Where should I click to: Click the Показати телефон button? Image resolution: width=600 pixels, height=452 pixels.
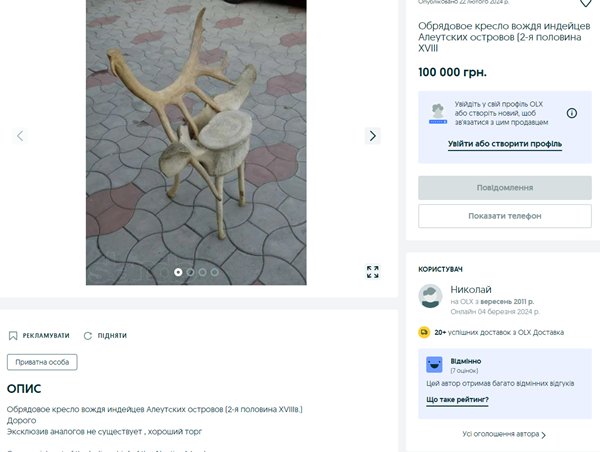pos(505,216)
